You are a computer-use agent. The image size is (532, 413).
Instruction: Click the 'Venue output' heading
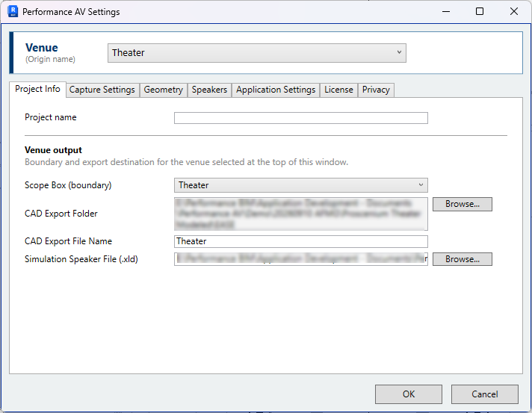53,150
